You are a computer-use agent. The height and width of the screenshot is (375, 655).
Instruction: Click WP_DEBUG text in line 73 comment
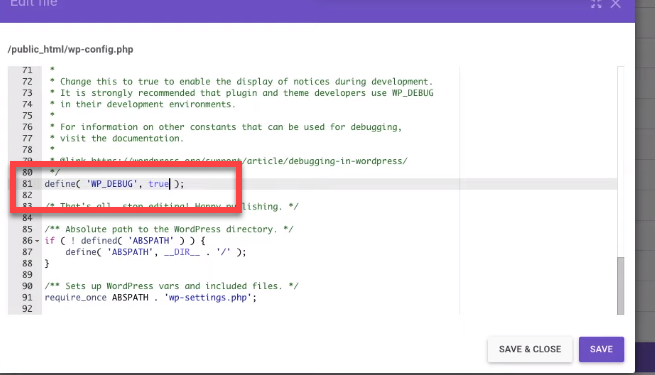[x=412, y=93]
